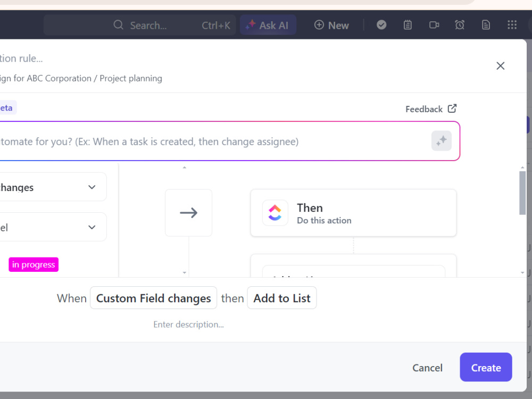Screen dimensions: 532x399
Task: Click the Search box in top bar
Action: tap(140, 25)
